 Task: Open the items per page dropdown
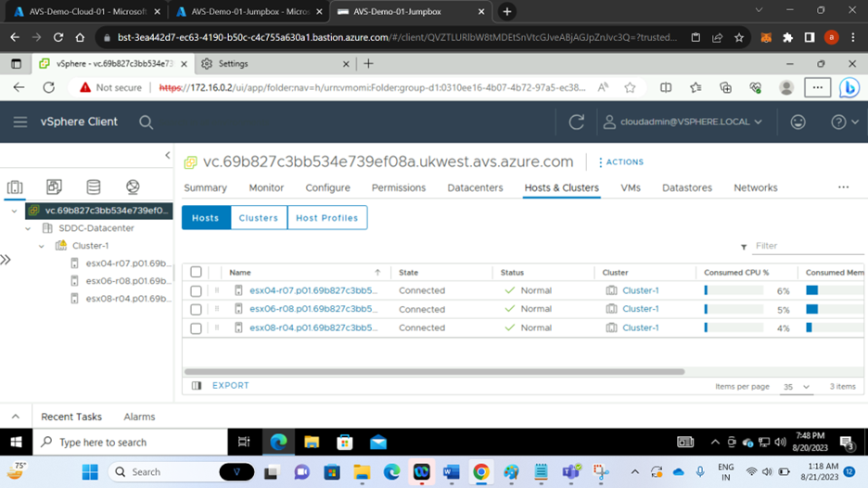click(x=797, y=387)
